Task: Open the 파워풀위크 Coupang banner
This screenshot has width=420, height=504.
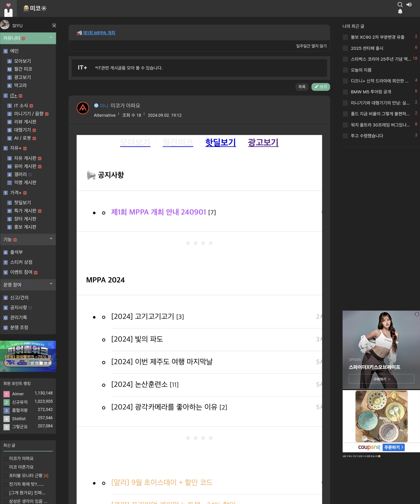Action: pos(28,356)
